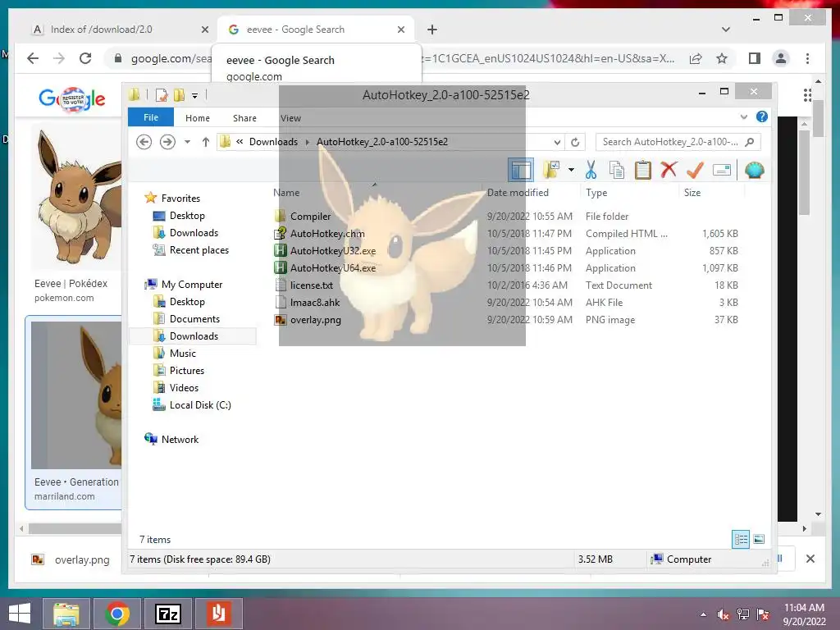Refresh the Explorer folder view
This screenshot has width=840, height=630.
tap(575, 142)
